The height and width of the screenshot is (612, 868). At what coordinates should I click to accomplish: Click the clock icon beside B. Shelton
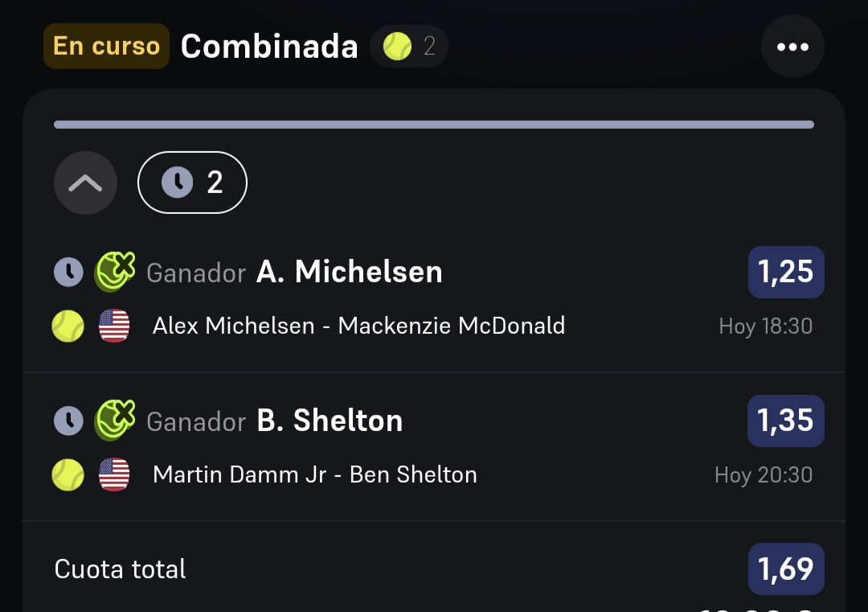tap(68, 421)
